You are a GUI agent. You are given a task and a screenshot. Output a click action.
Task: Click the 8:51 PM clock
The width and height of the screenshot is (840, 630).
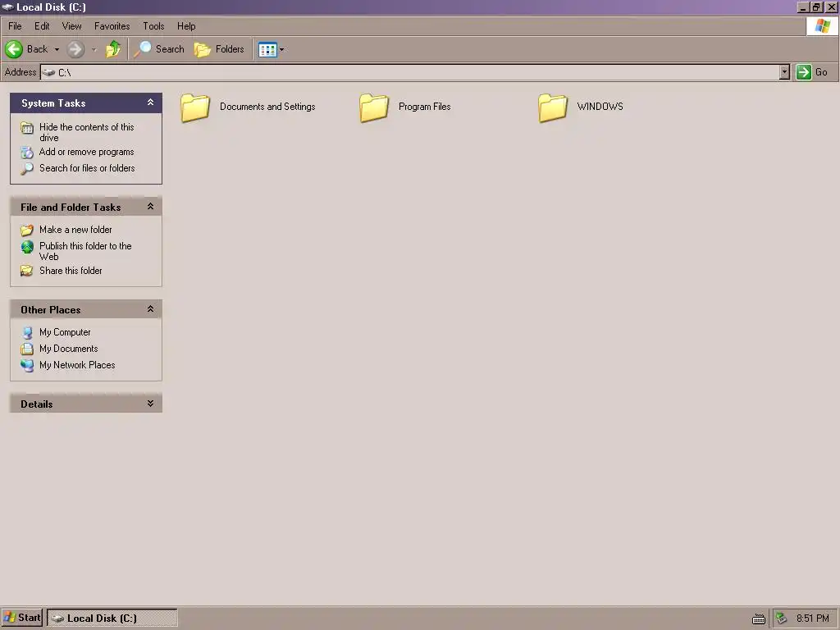coord(813,619)
